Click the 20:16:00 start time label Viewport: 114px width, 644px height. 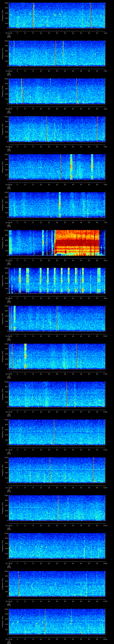tap(9, 601)
